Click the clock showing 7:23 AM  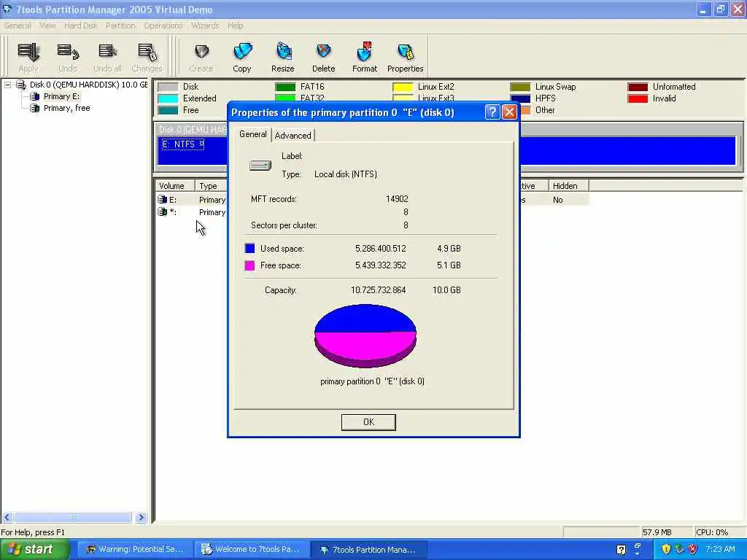tap(720, 550)
